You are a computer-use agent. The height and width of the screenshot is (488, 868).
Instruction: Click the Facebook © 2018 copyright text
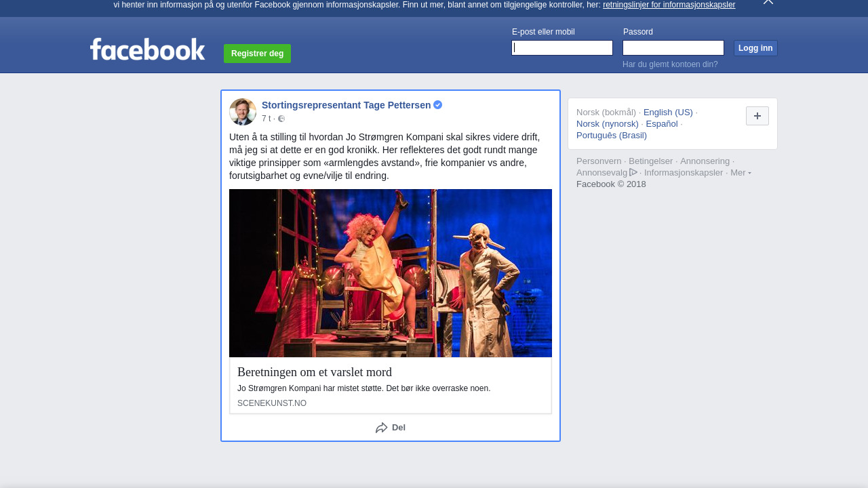(x=611, y=184)
